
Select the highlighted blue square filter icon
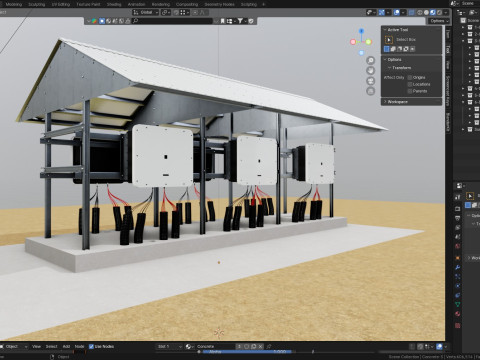click(x=102, y=21)
